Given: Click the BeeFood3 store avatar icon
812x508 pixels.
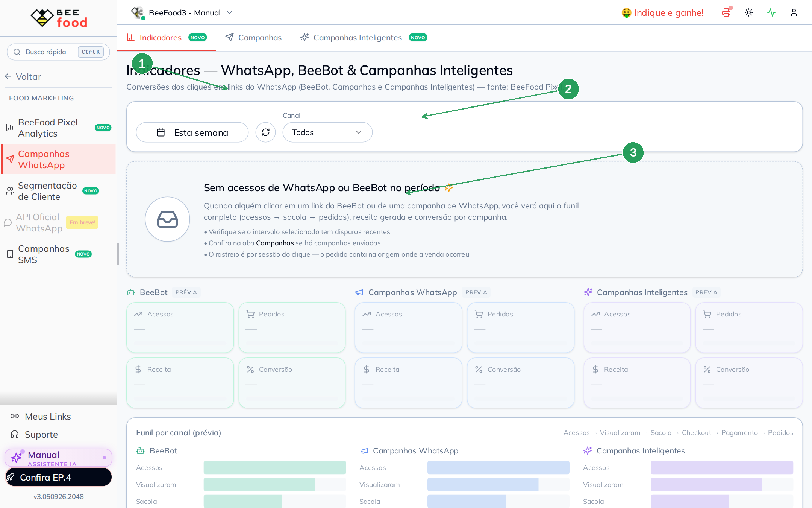Looking at the screenshot, I should click(x=138, y=13).
